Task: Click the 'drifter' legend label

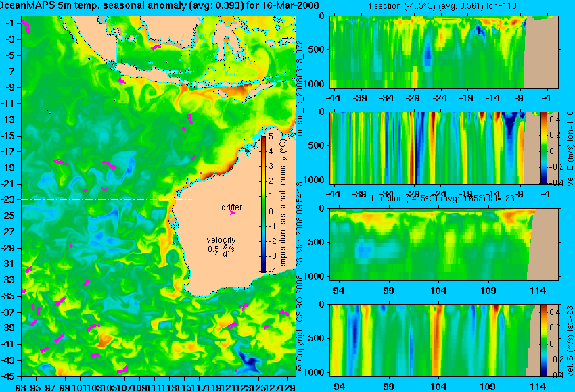Action: tap(232, 207)
